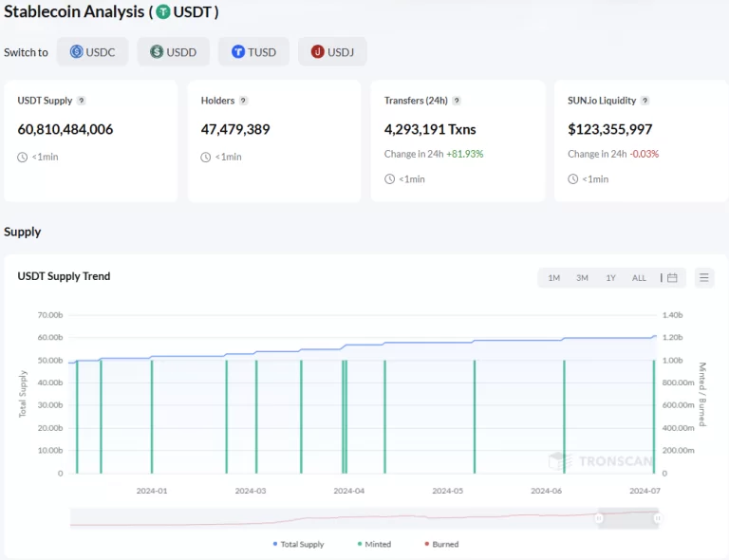Click the clock icon under USDT Supply
This screenshot has width=729, height=560.
[x=23, y=157]
